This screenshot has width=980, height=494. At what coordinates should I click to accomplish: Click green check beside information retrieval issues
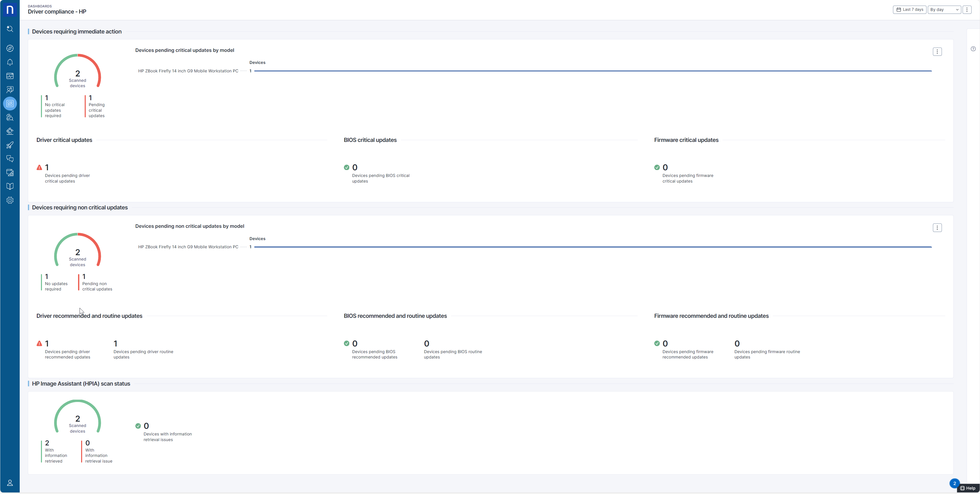[x=138, y=426]
